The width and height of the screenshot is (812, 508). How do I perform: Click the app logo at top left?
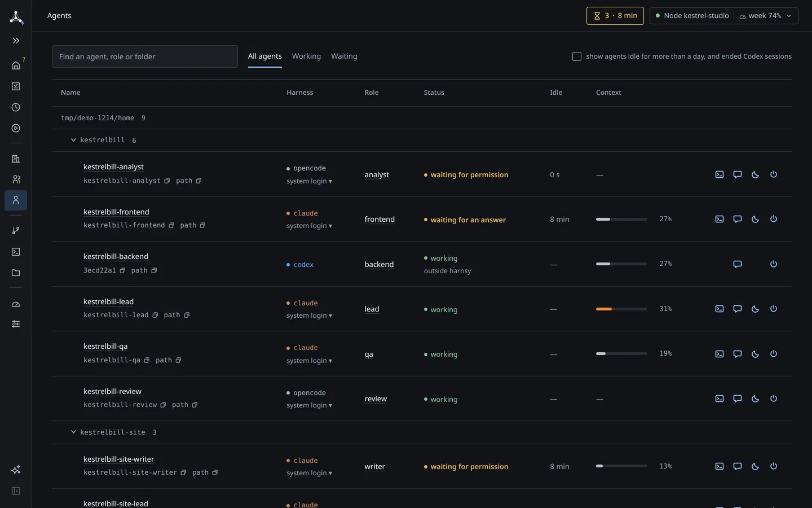pos(16,17)
